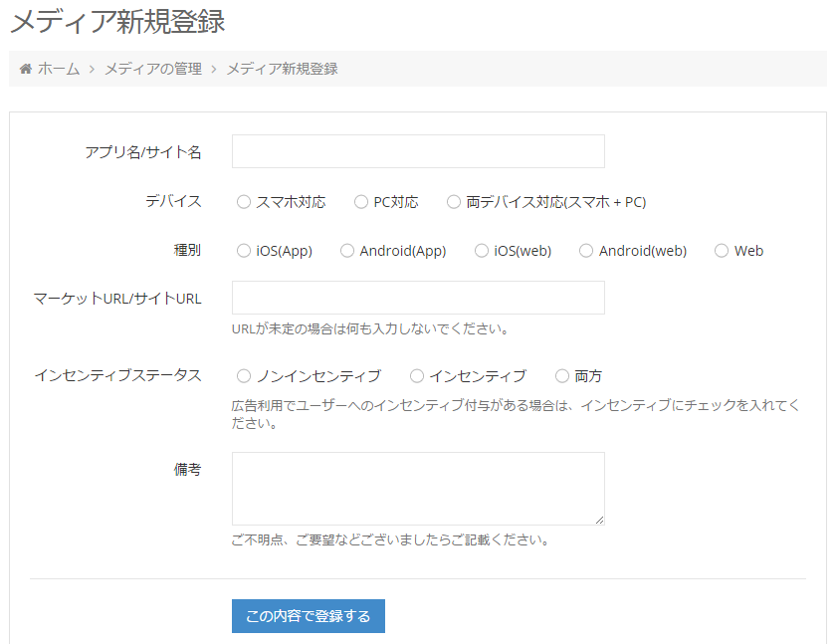Click the この内容で登録する submit button
Screen dimensions: 836x644
(308, 615)
